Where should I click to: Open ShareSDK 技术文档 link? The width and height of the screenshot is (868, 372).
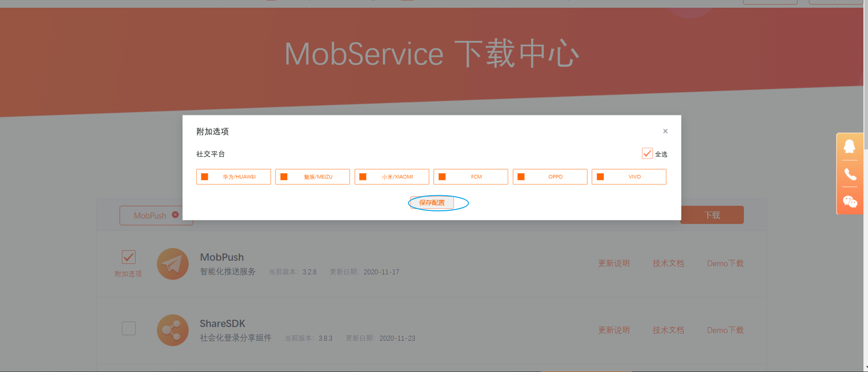668,330
